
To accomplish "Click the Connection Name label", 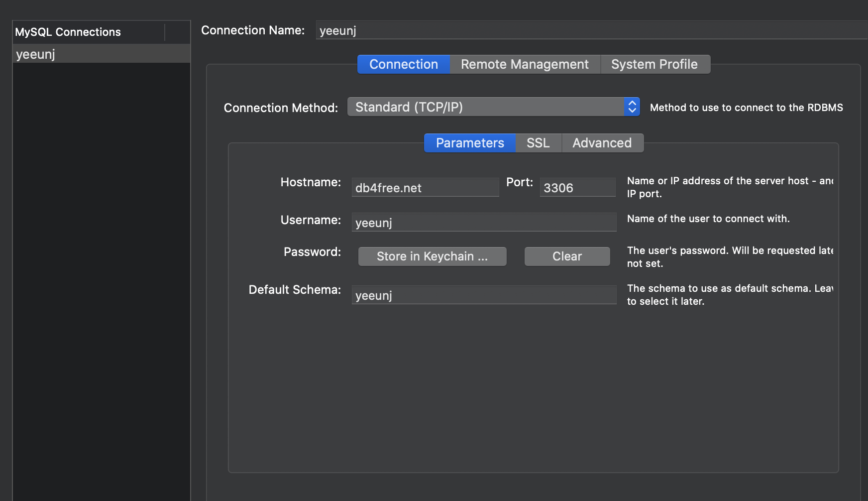I will pos(253,30).
